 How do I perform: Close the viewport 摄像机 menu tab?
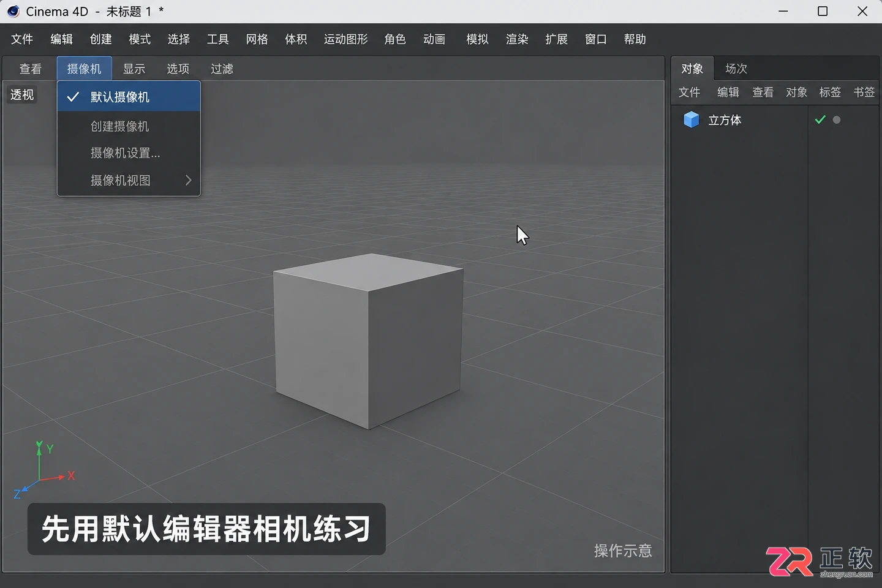point(85,69)
